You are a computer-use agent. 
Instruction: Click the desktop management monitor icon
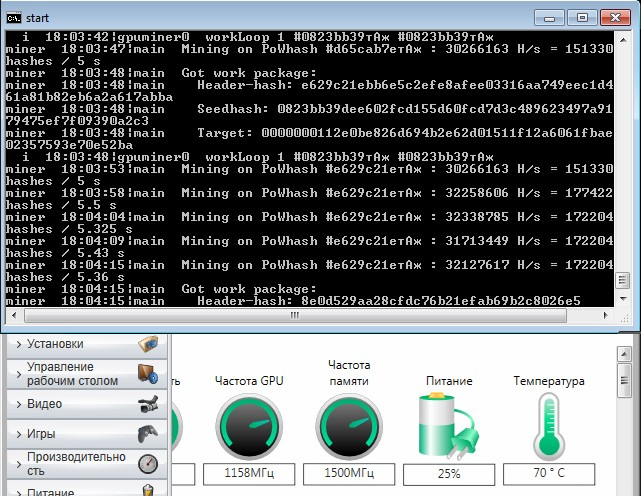pyautogui.click(x=147, y=374)
